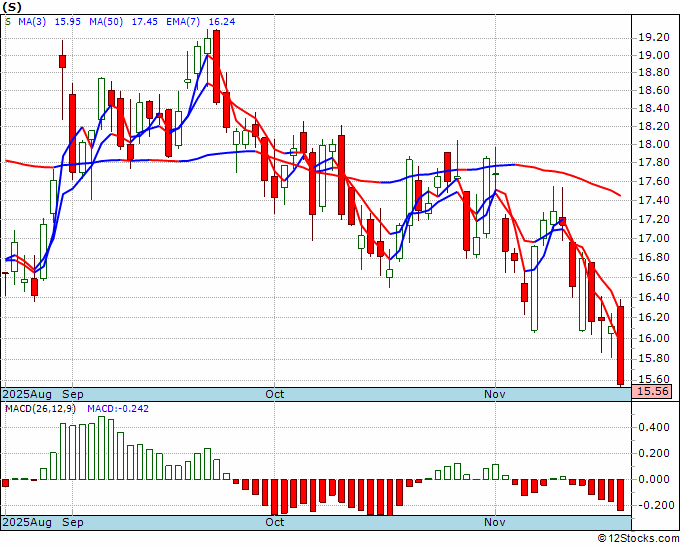The height and width of the screenshot is (546, 680).
Task: Click the final red MACD histogram bar
Action: coord(621,494)
